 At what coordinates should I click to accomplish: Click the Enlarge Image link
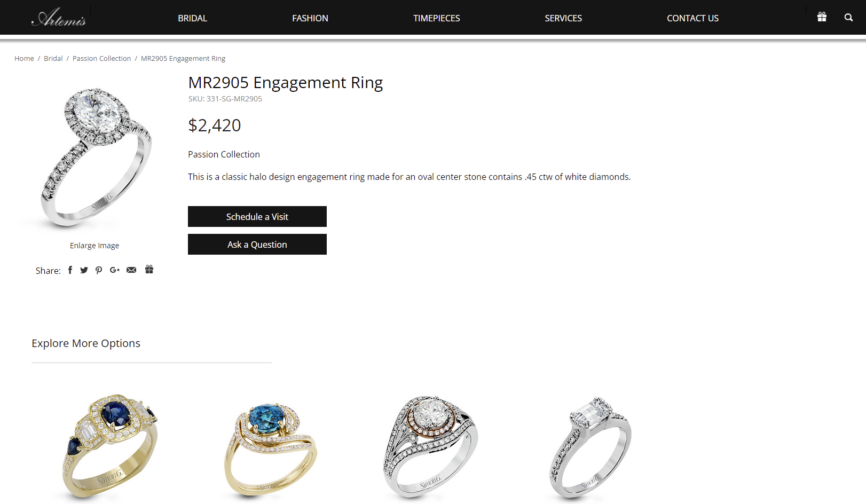[x=95, y=246]
